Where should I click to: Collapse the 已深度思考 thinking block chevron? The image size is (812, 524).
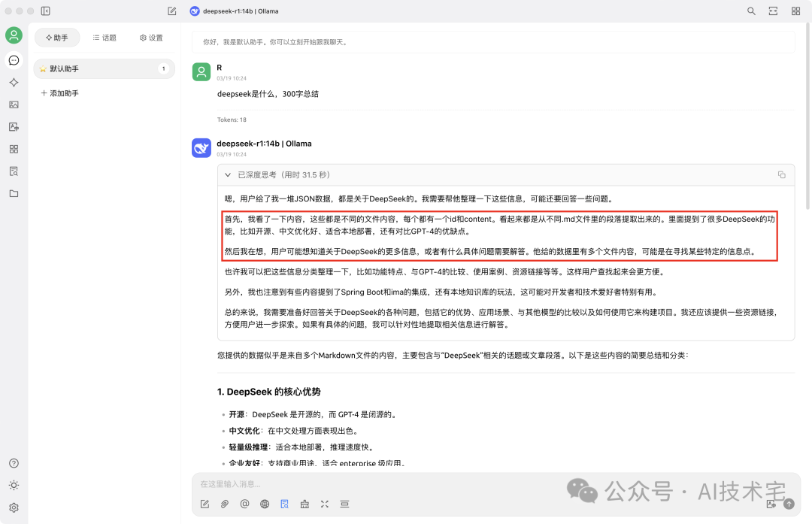pyautogui.click(x=228, y=175)
